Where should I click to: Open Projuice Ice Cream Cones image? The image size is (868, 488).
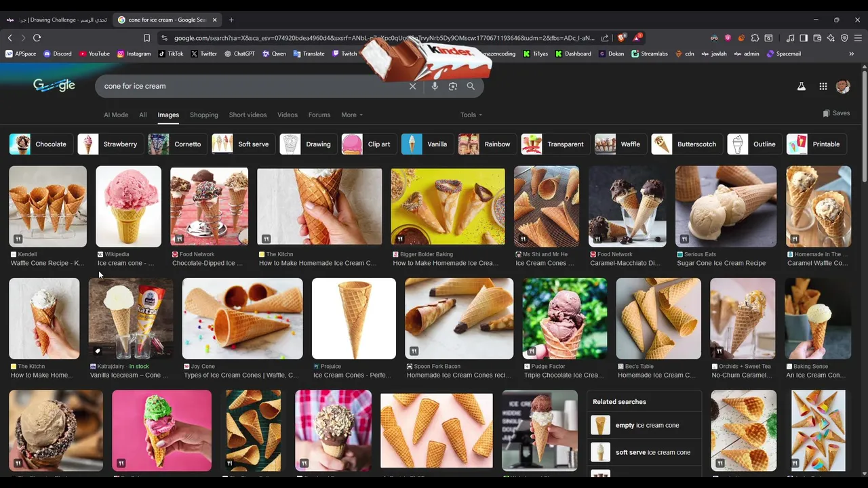click(x=353, y=319)
